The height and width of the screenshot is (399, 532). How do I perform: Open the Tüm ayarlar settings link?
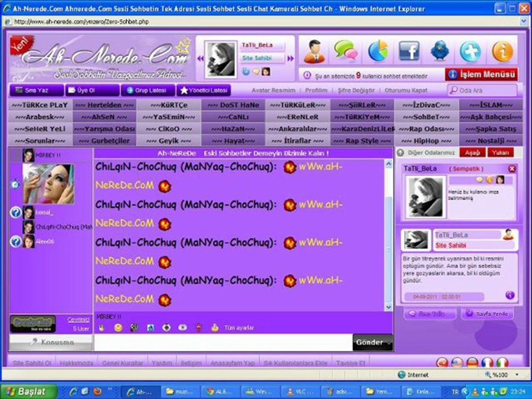coord(239,328)
